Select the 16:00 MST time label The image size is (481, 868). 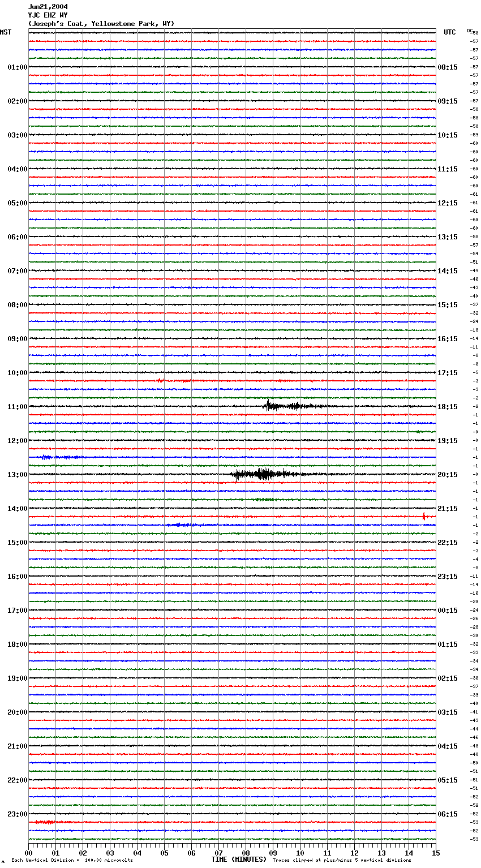(18, 577)
